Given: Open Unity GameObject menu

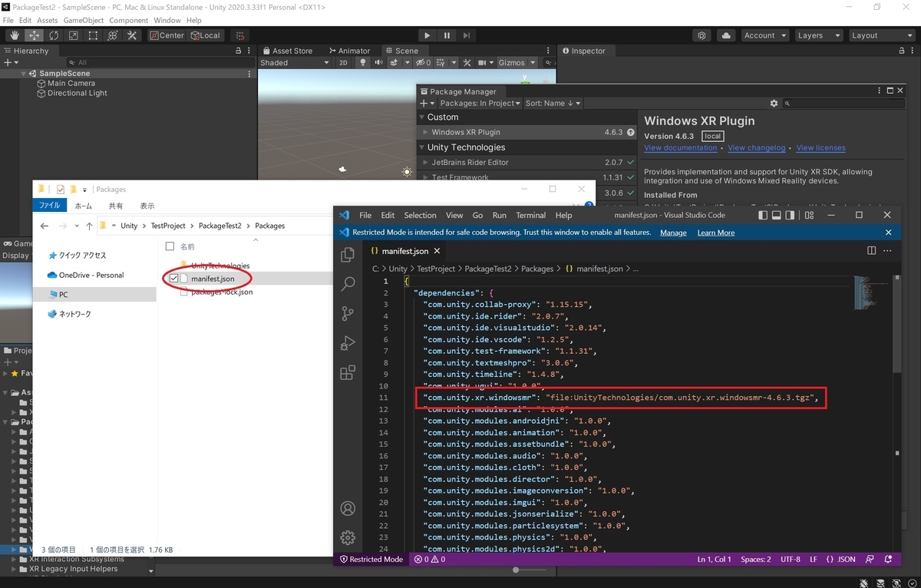Looking at the screenshot, I should click(84, 20).
